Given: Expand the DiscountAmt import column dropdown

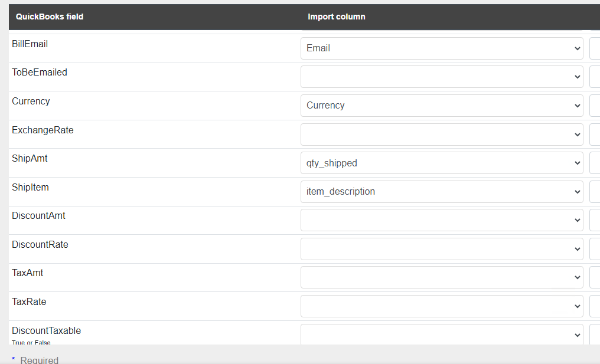Looking at the screenshot, I should click(442, 220).
